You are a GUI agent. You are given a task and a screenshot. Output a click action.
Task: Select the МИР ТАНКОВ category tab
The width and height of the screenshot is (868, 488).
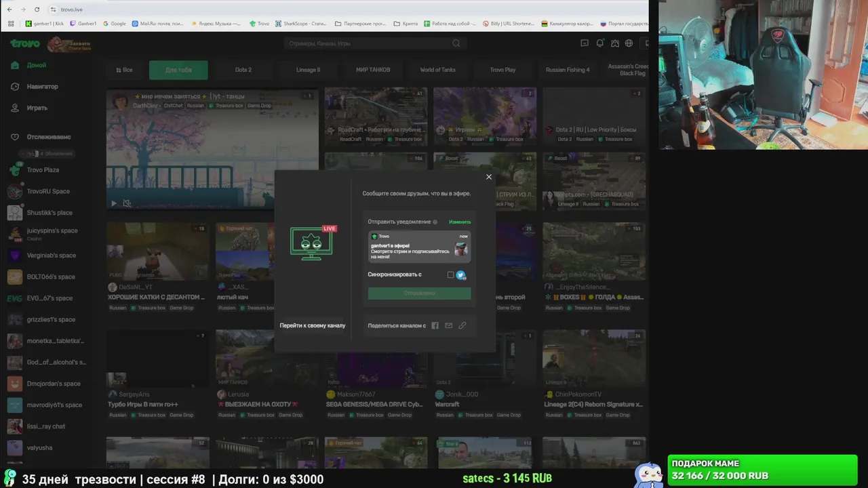[373, 70]
